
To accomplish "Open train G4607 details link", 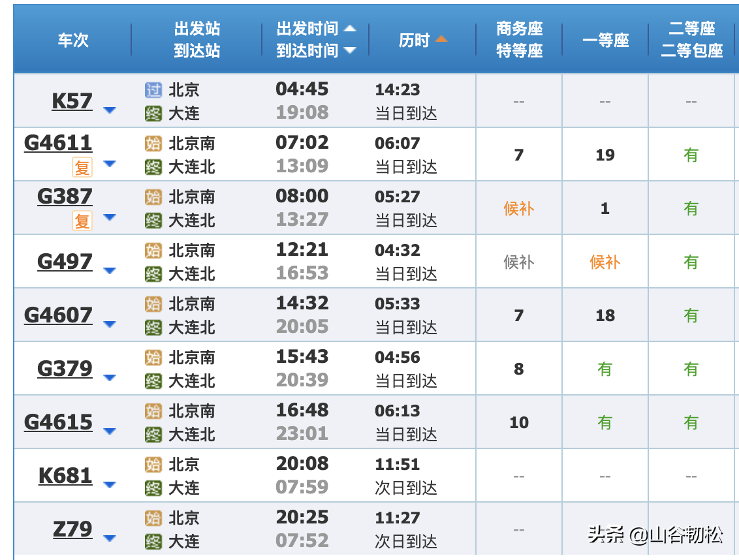I will (x=58, y=315).
